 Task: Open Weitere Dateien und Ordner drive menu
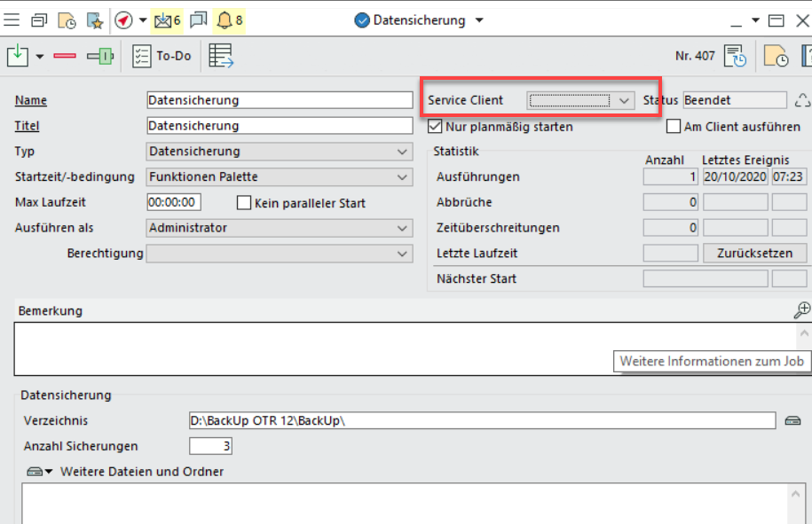(x=41, y=472)
